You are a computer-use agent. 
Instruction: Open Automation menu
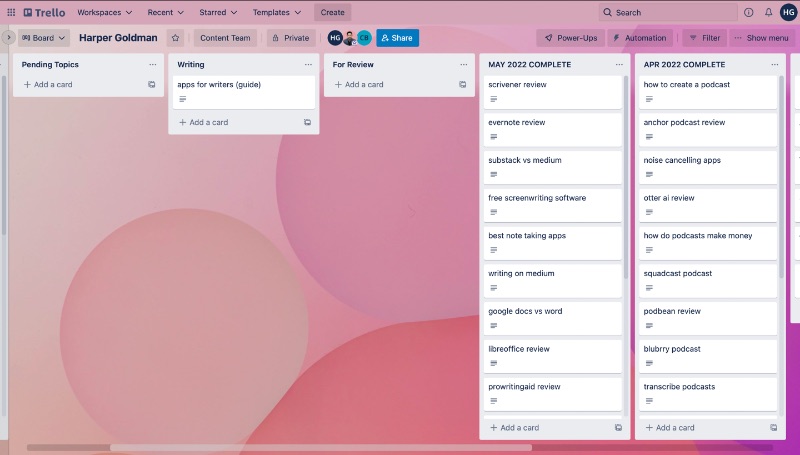pyautogui.click(x=640, y=38)
